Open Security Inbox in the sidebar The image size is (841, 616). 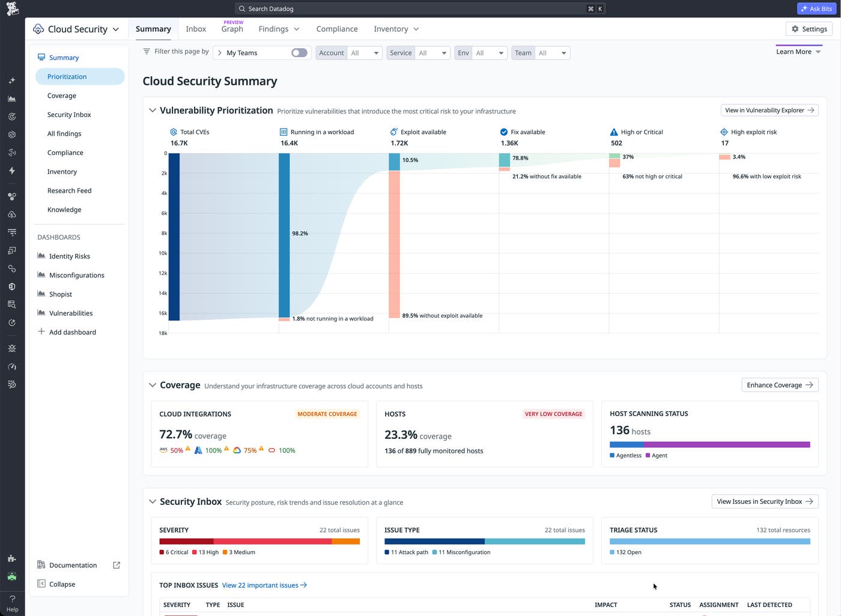tap(69, 115)
